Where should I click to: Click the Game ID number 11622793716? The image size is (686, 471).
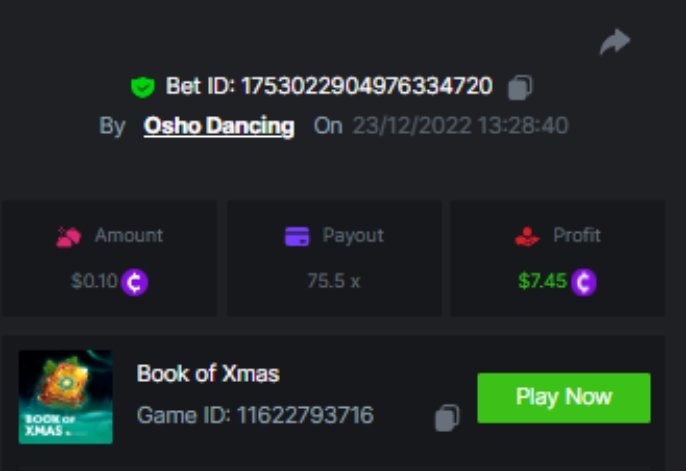(305, 415)
